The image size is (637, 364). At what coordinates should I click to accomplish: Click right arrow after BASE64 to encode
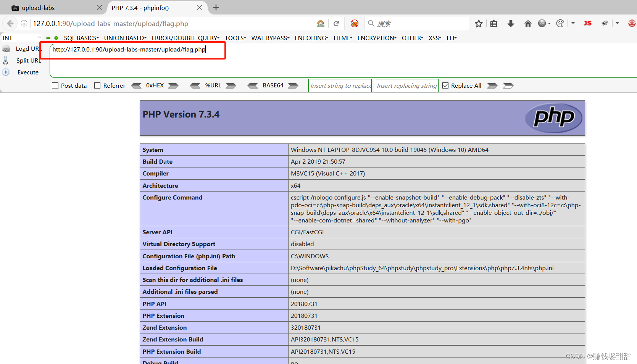coord(293,85)
